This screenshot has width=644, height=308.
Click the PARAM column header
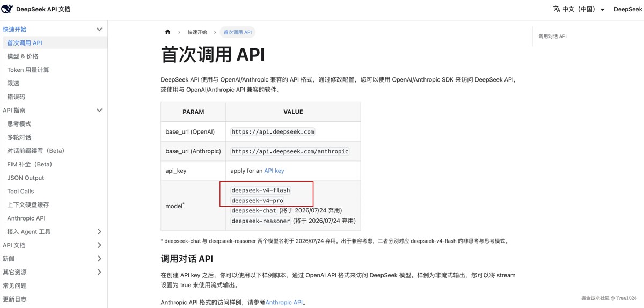[193, 112]
